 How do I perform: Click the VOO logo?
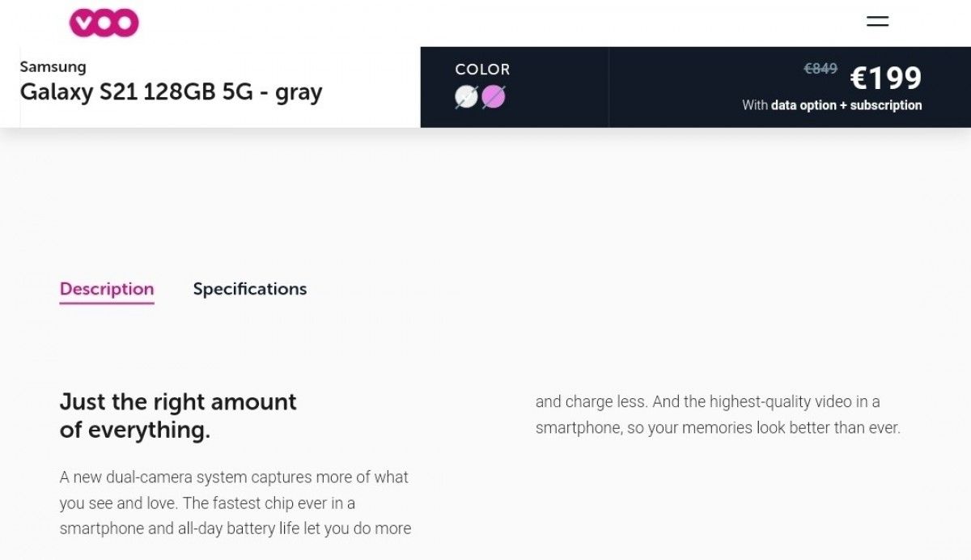click(x=104, y=23)
